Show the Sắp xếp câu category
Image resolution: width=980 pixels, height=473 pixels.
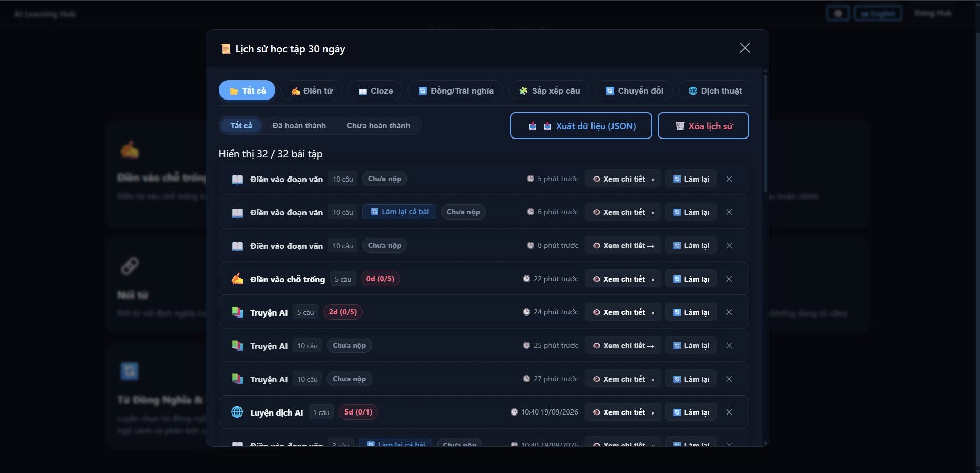[549, 90]
